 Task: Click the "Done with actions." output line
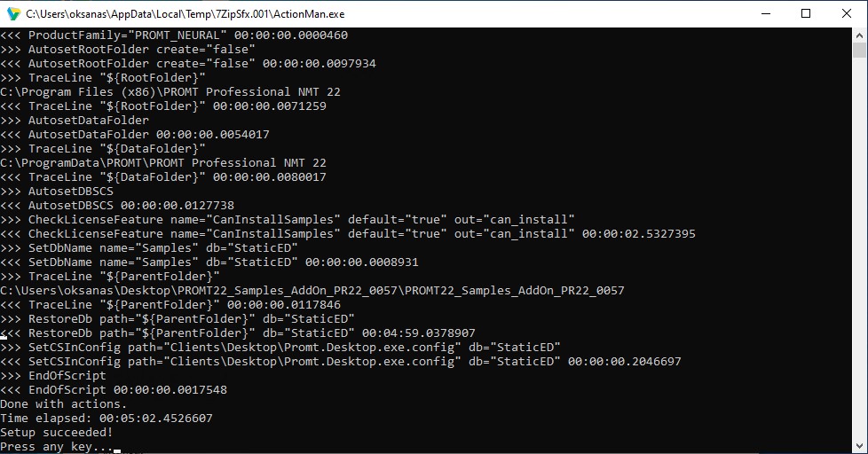pos(64,403)
